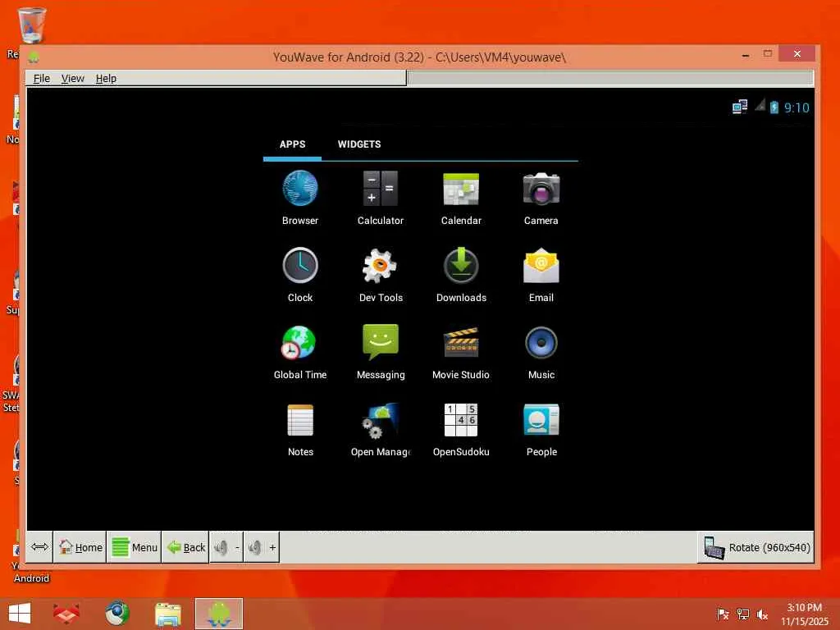Open the Calendar app

461,197
